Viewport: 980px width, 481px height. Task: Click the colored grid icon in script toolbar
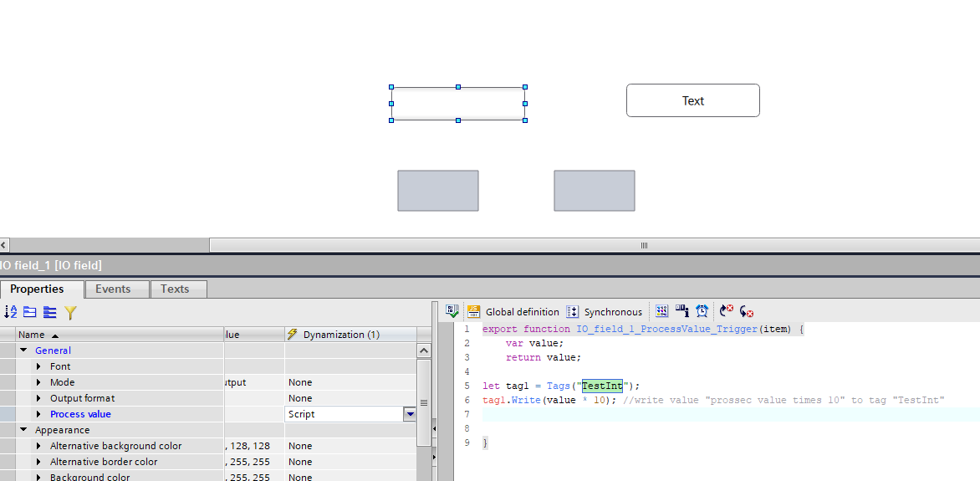662,311
